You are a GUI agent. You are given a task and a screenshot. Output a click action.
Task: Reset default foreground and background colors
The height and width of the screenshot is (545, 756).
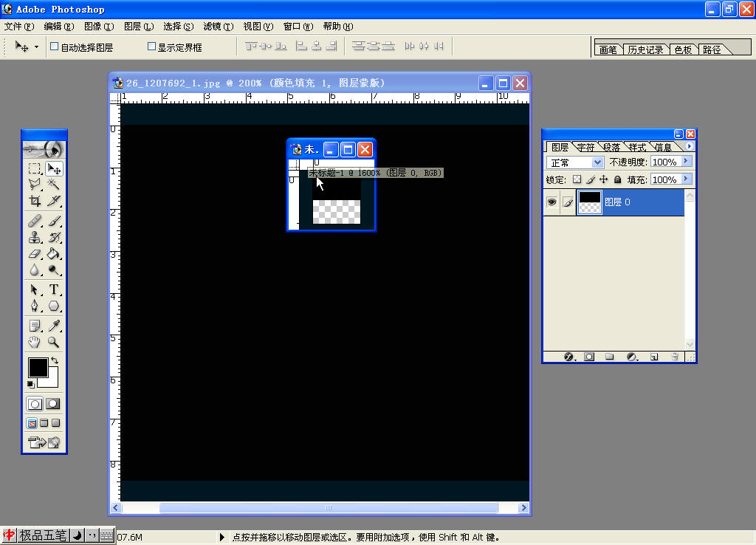(x=31, y=385)
